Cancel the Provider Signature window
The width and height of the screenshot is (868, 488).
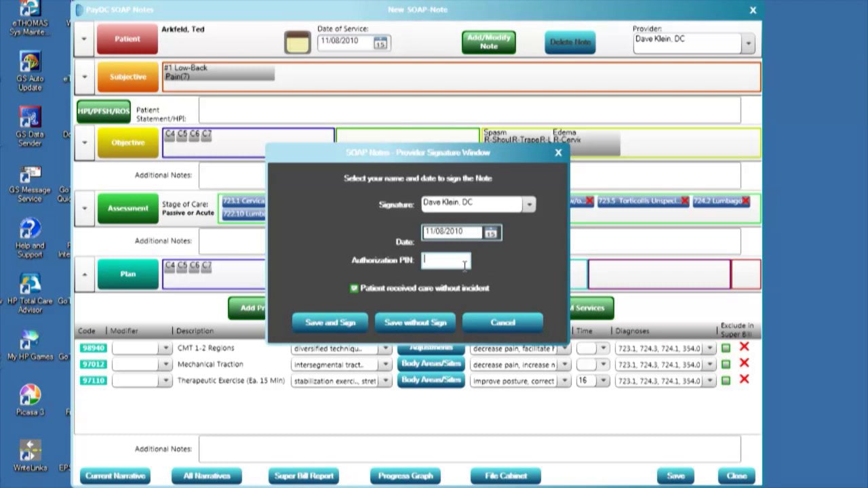(x=502, y=323)
